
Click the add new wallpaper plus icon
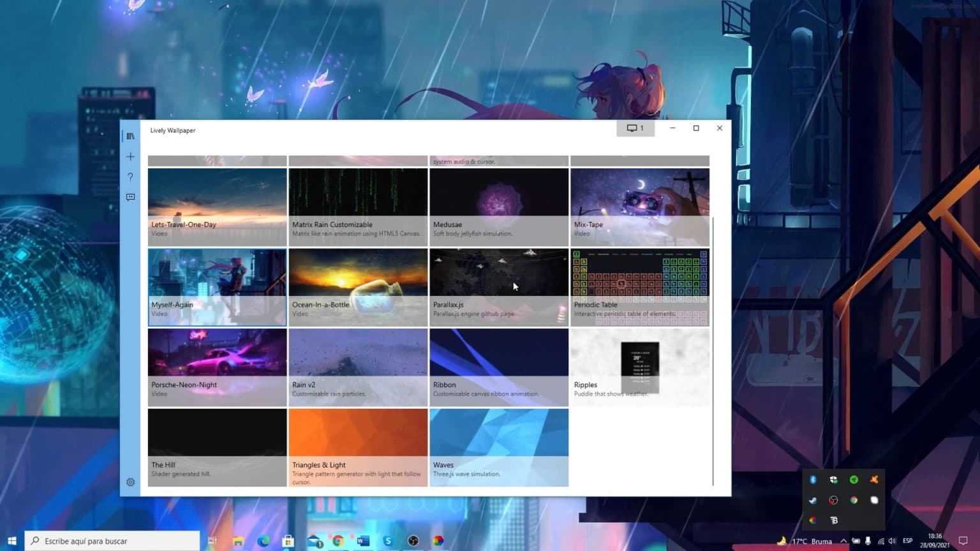(130, 156)
